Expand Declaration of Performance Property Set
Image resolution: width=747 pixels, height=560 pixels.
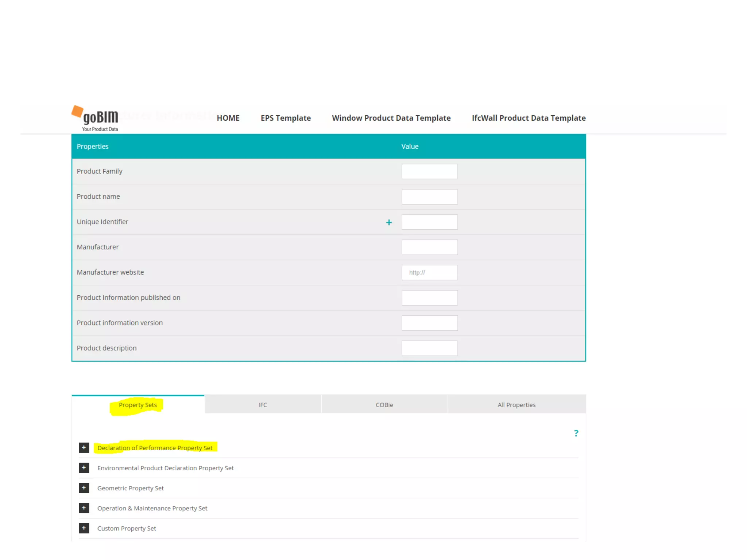84,448
